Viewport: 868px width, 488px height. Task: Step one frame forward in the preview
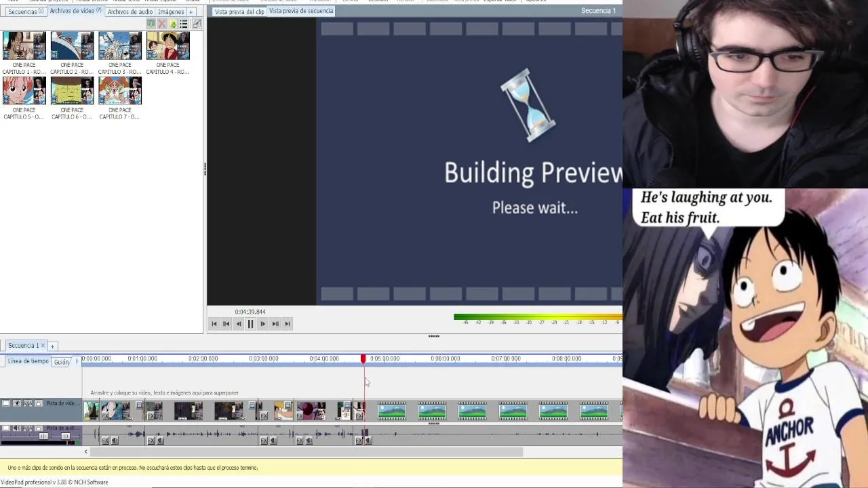click(263, 324)
